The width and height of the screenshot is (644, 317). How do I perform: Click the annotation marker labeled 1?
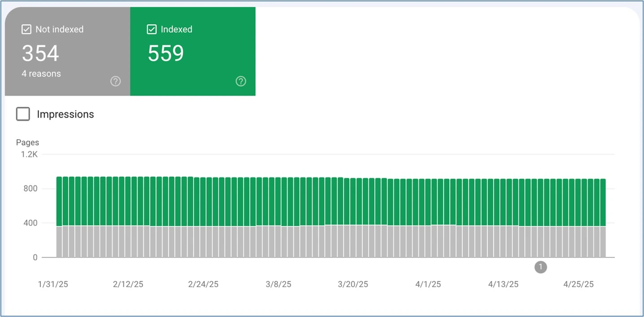coord(540,267)
